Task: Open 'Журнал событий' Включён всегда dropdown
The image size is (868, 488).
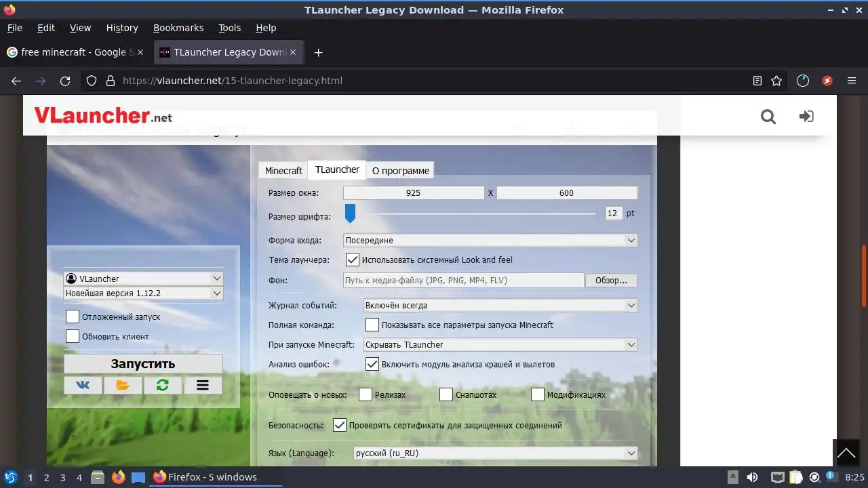Action: point(500,305)
